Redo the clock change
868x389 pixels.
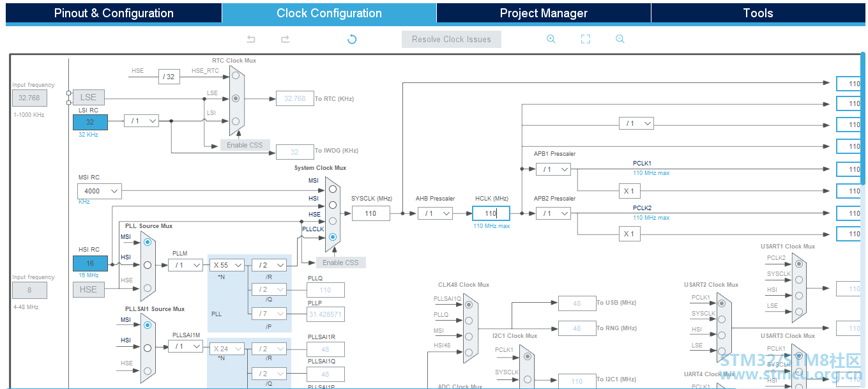[x=286, y=39]
